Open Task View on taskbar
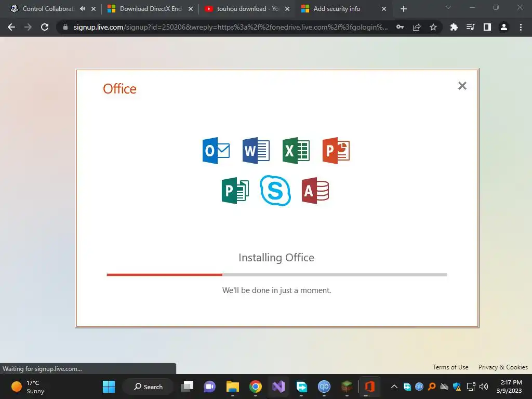 pyautogui.click(x=187, y=387)
